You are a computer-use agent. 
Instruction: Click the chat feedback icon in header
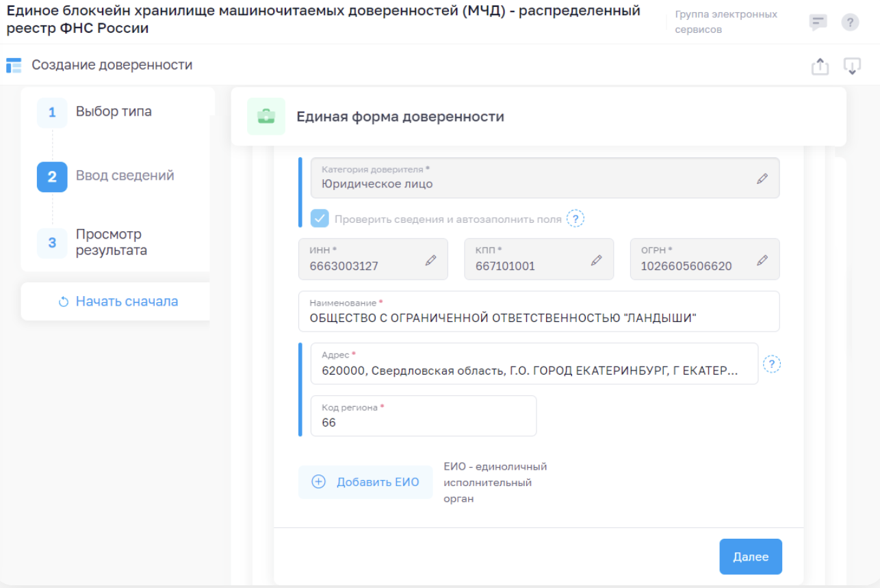pyautogui.click(x=818, y=23)
